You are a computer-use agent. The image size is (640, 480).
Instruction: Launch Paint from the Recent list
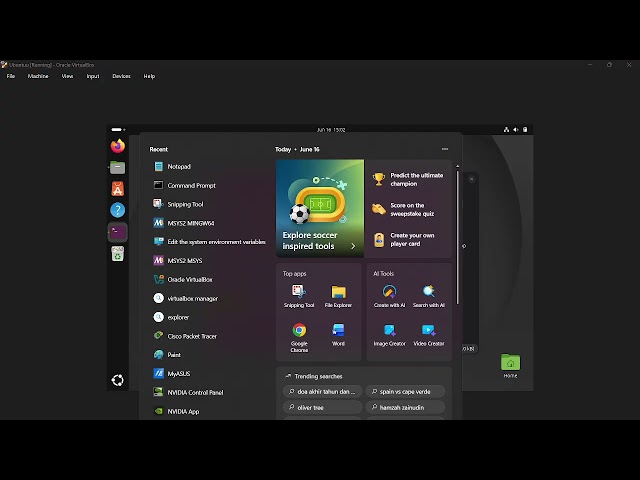coord(209,355)
